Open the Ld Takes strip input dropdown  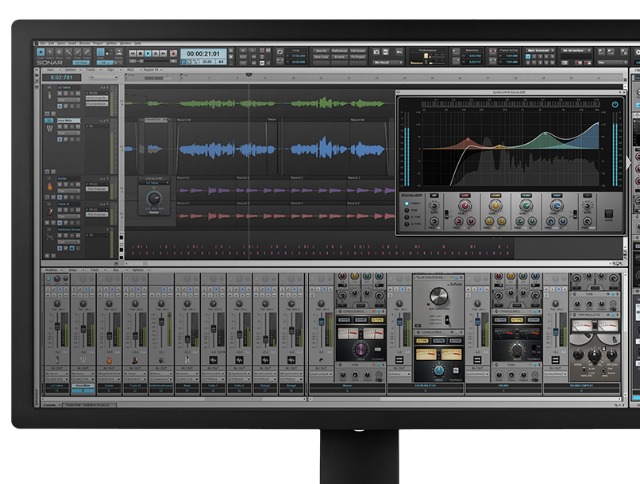[x=58, y=373]
